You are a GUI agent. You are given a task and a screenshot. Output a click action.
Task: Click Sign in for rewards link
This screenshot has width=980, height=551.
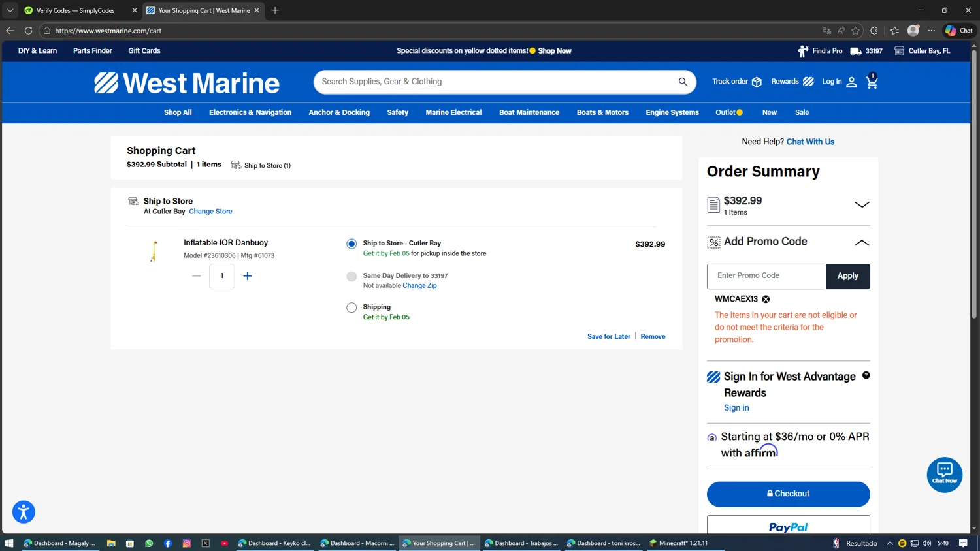pyautogui.click(x=736, y=408)
